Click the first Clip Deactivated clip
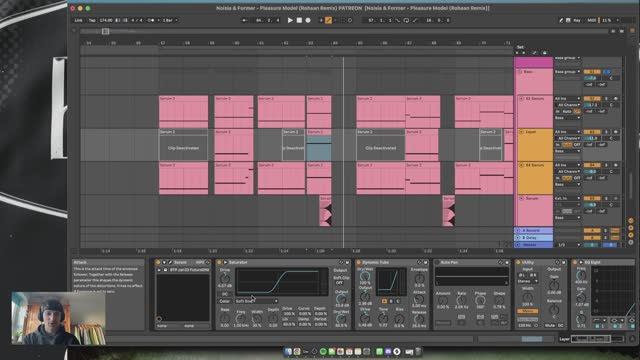This screenshot has height=360, width=640. [x=183, y=145]
